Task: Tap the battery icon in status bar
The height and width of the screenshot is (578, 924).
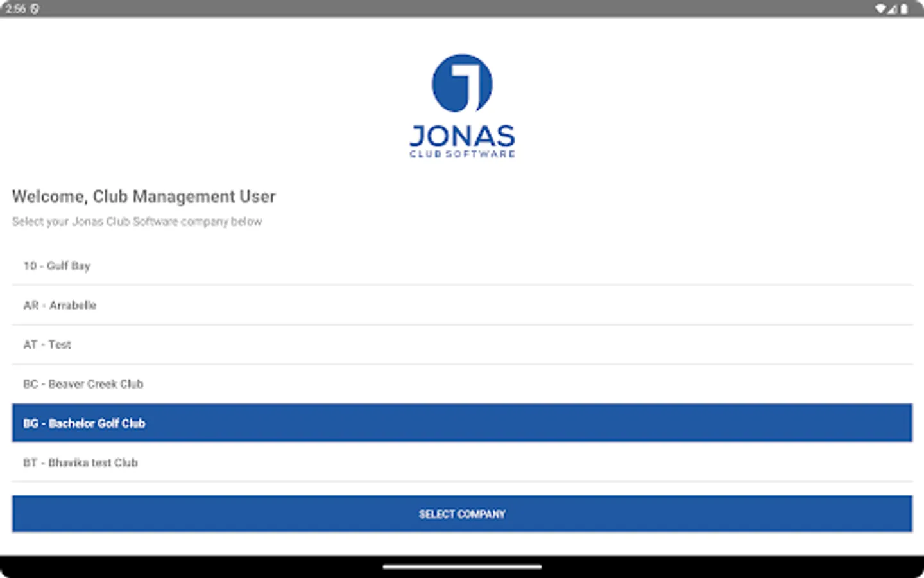Action: click(903, 9)
